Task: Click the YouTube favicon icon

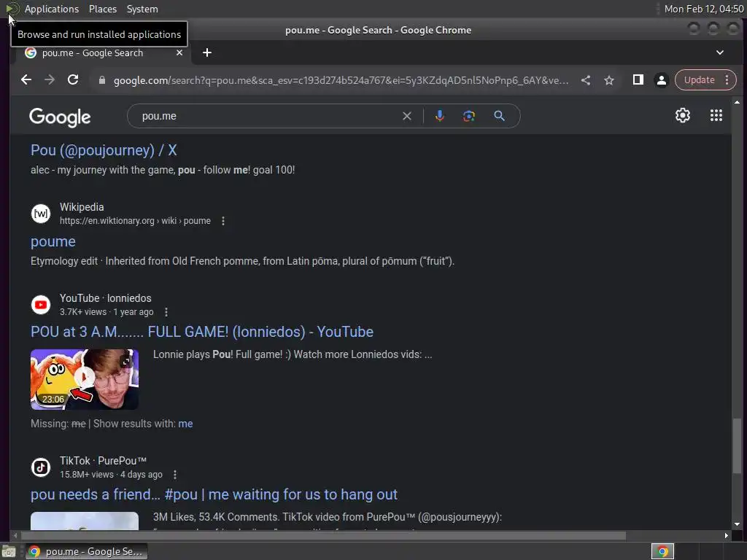Action: 41,305
